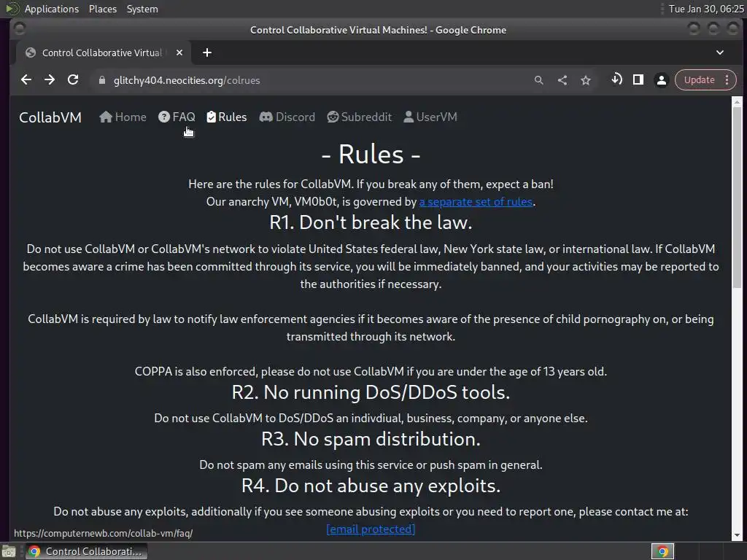
Task: Select the Control Collaborative Virtual browser tab
Action: pos(104,52)
